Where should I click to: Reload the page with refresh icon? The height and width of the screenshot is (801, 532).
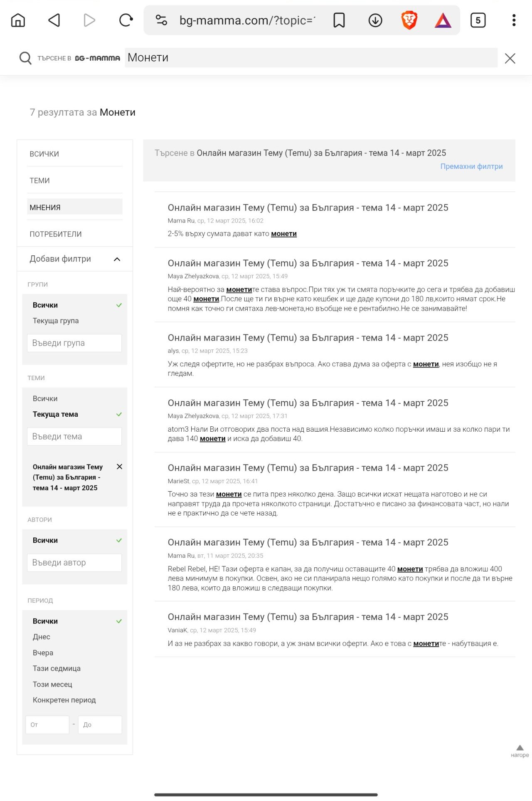[x=126, y=20]
